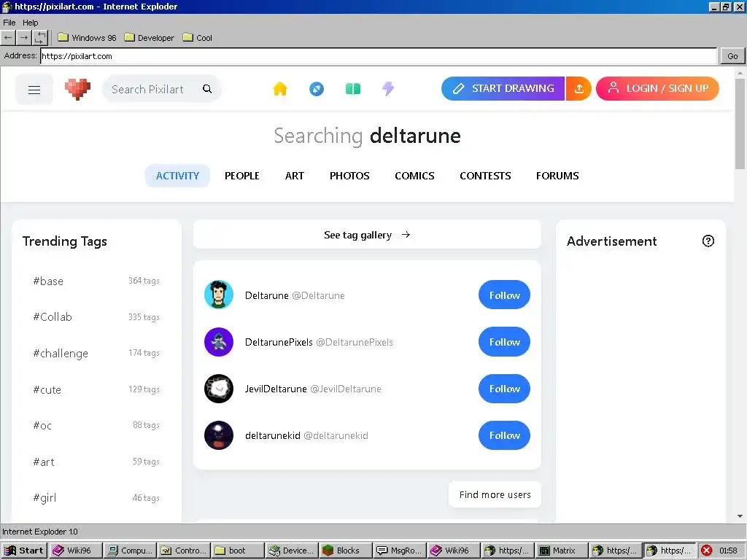Switch to the COMICS tab

[x=414, y=176]
